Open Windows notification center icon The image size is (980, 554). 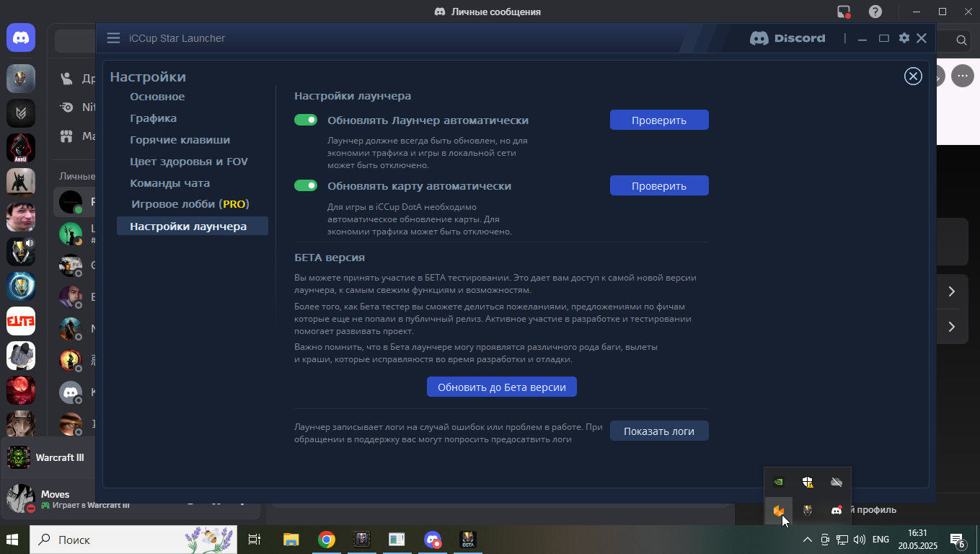(x=958, y=540)
